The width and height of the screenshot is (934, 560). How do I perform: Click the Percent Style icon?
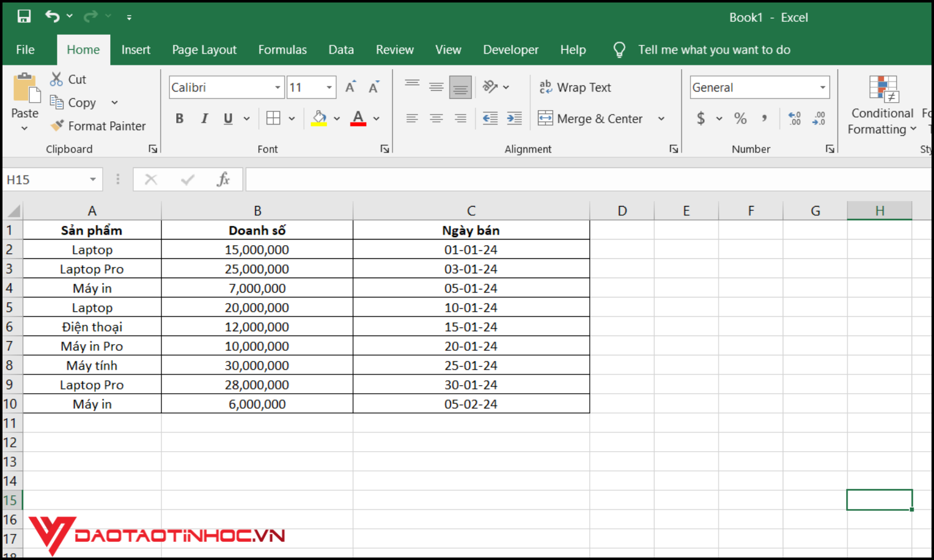click(x=740, y=118)
